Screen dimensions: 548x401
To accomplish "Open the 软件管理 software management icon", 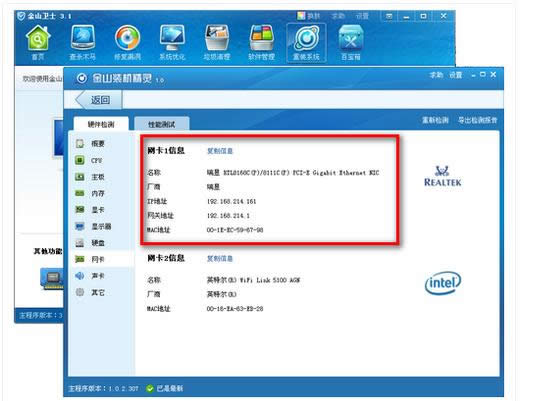I will tap(261, 43).
